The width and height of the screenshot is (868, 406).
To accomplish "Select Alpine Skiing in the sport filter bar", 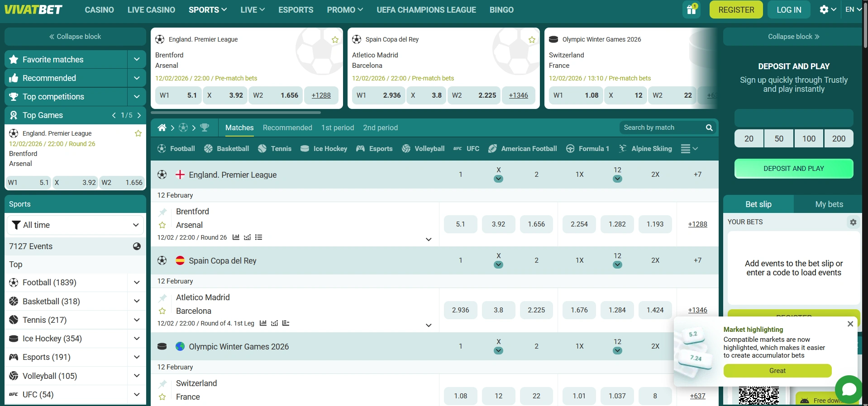I will tap(645, 149).
